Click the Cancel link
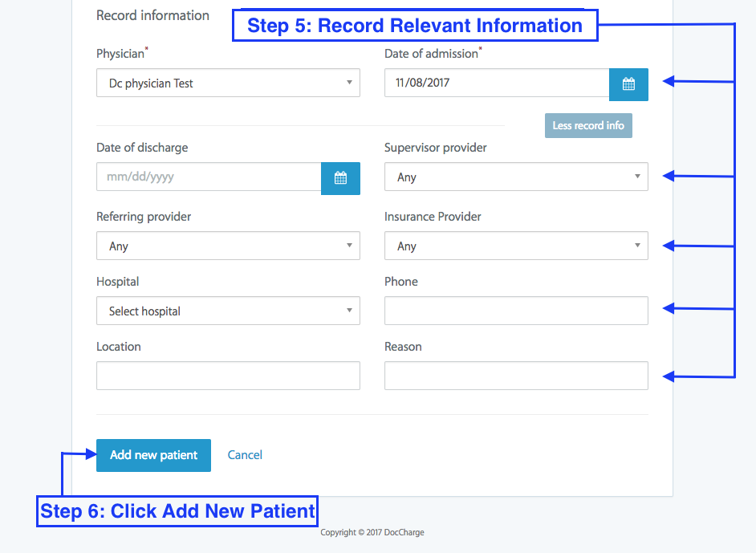 (x=245, y=455)
